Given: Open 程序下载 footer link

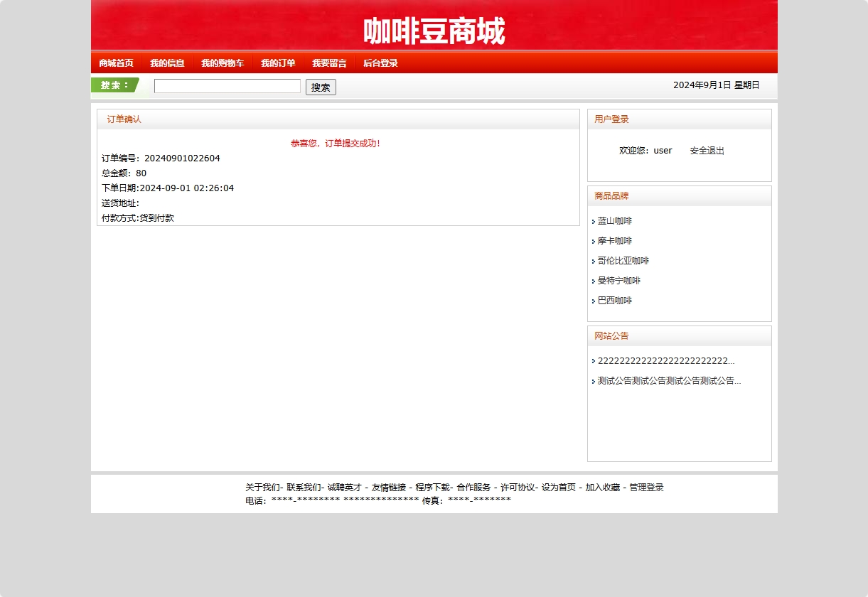Looking at the screenshot, I should [x=434, y=488].
